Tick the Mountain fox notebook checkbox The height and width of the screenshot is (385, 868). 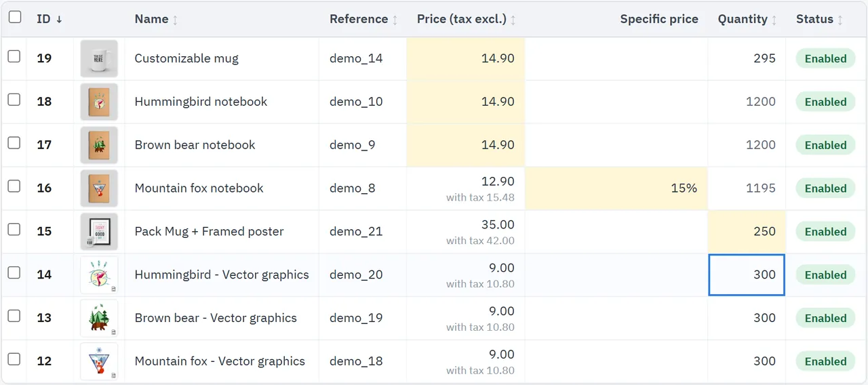pyautogui.click(x=14, y=186)
